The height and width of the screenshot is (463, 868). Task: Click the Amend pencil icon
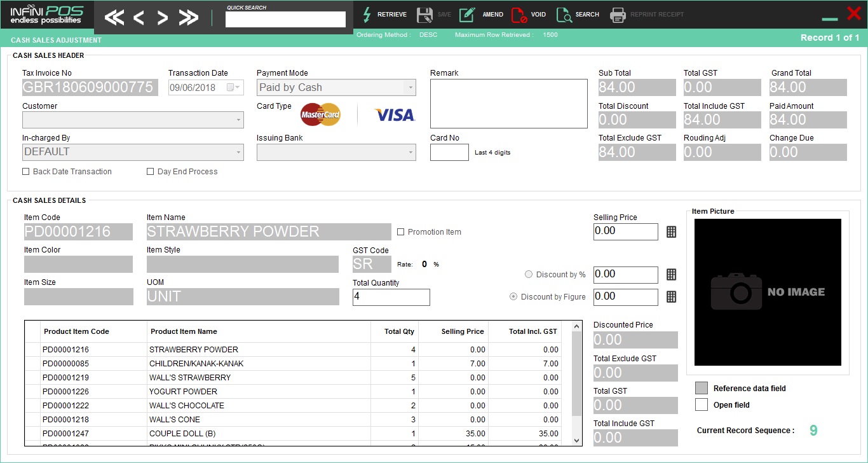coord(467,15)
